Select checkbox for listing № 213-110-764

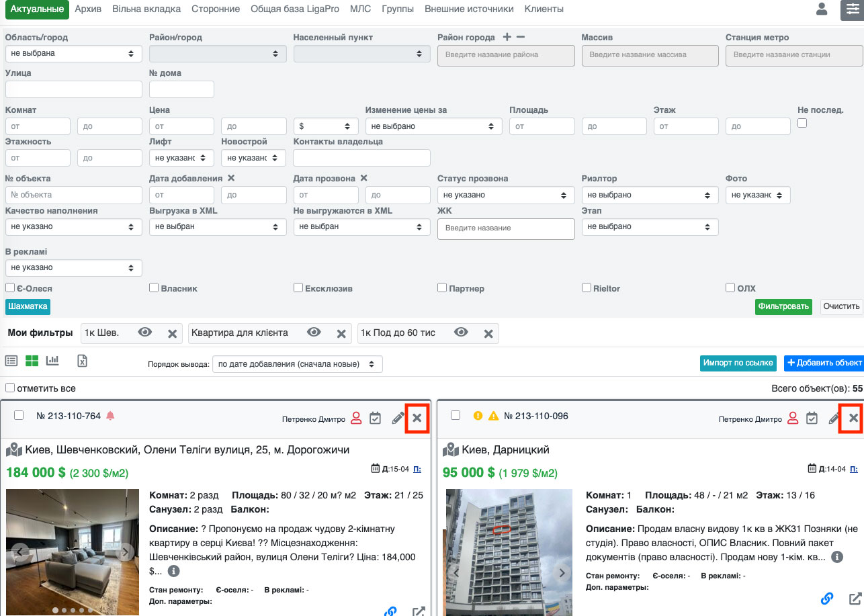point(19,415)
